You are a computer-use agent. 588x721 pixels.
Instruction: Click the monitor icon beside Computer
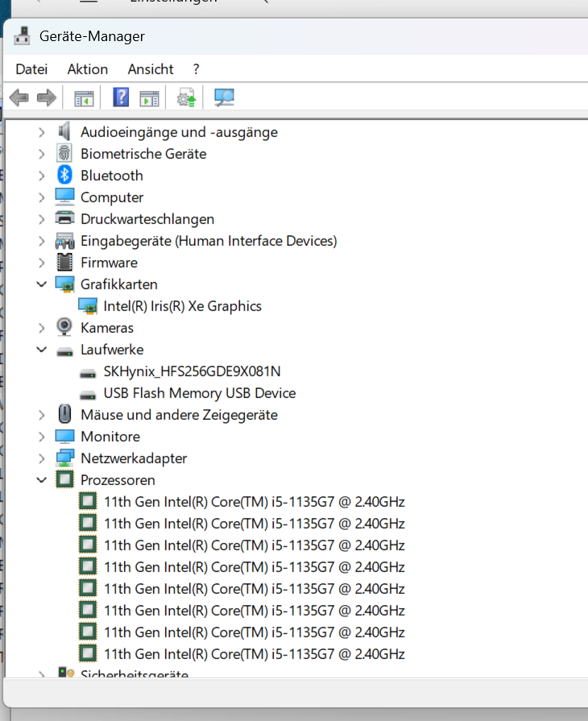tap(64, 197)
